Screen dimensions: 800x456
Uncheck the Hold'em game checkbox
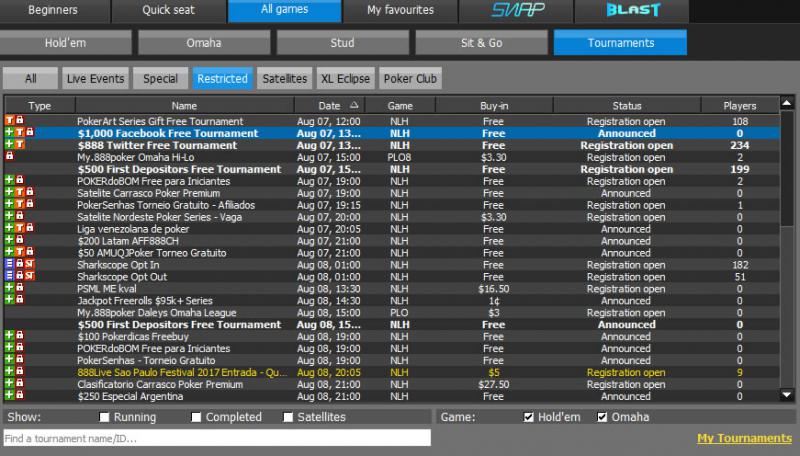click(x=529, y=417)
